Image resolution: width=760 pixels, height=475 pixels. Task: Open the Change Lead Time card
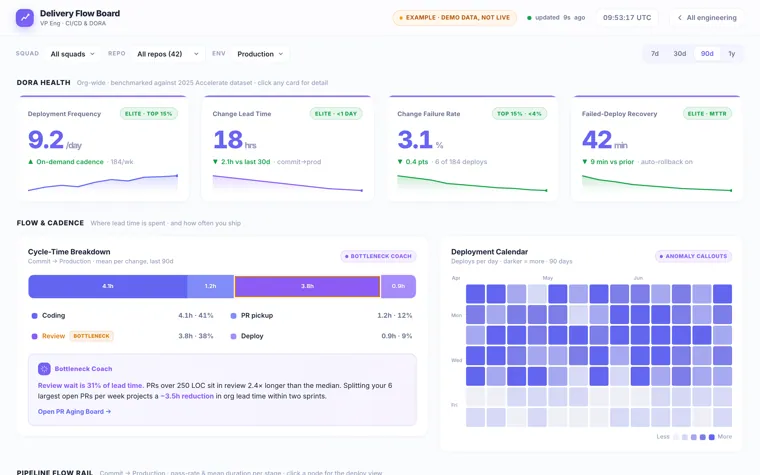[x=287, y=148]
